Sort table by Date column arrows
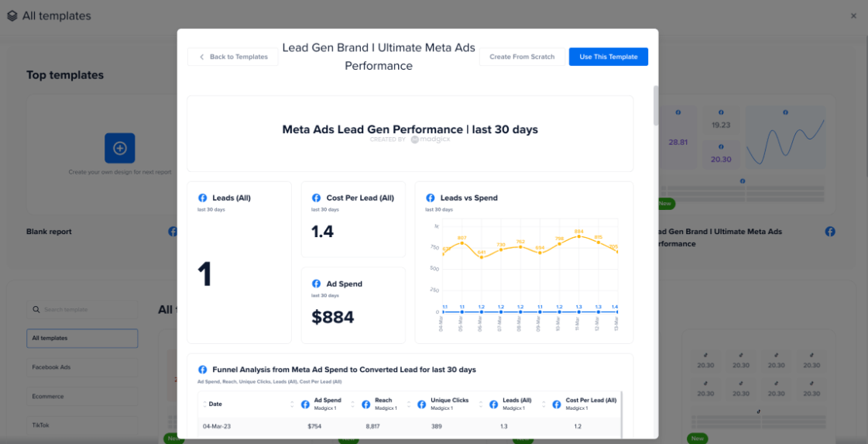 click(x=204, y=404)
